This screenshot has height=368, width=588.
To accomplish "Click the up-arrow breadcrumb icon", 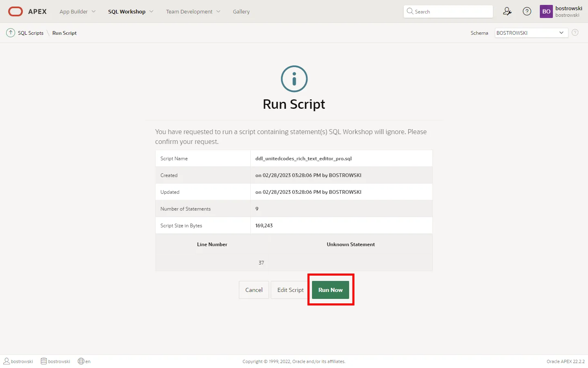I will (11, 33).
